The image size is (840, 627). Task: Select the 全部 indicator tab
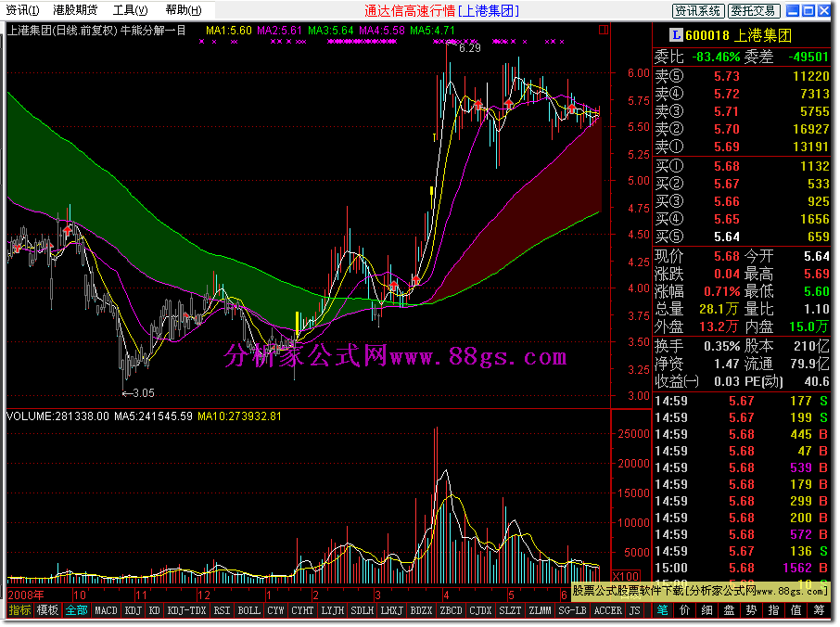pos(76,610)
